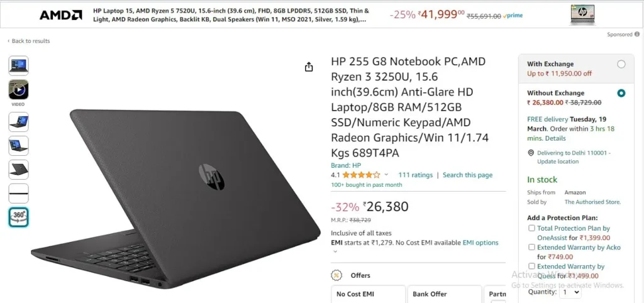Click the HP laptop image in ad banner
644x303 pixels.
click(x=582, y=14)
